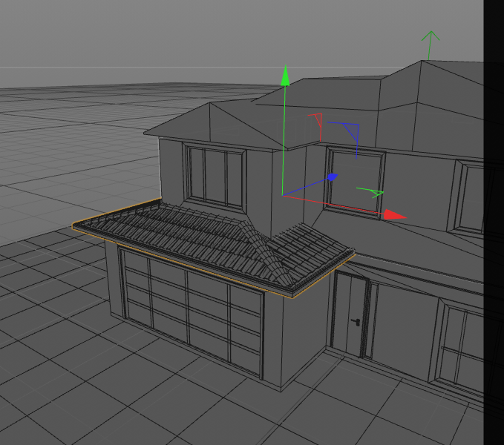Select the front entrance door
The image size is (504, 445).
(x=349, y=315)
